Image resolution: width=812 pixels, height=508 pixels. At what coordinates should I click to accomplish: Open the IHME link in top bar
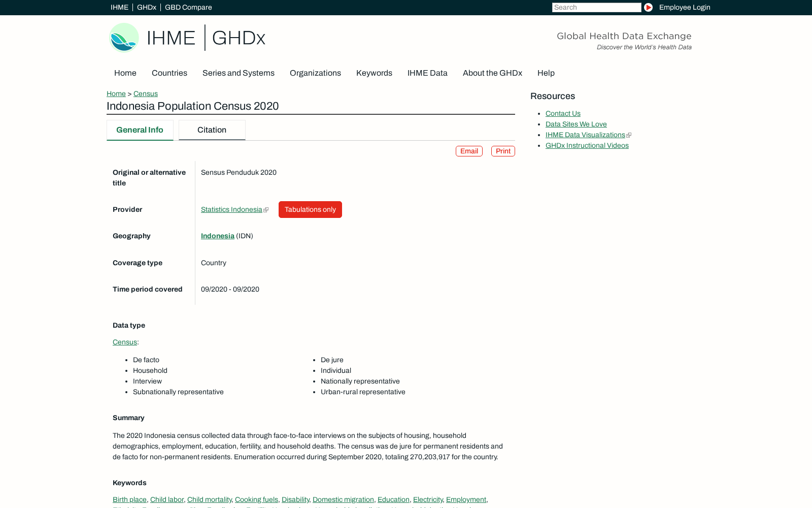point(119,7)
